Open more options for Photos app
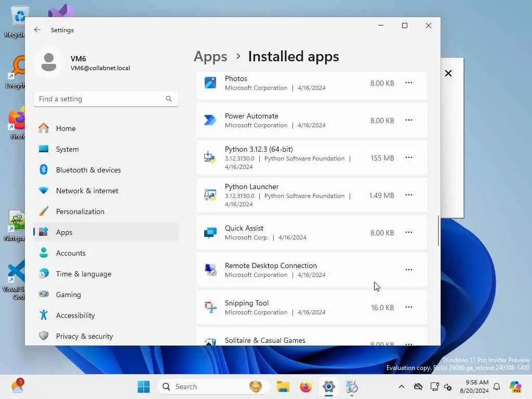The height and width of the screenshot is (399, 532). click(409, 83)
